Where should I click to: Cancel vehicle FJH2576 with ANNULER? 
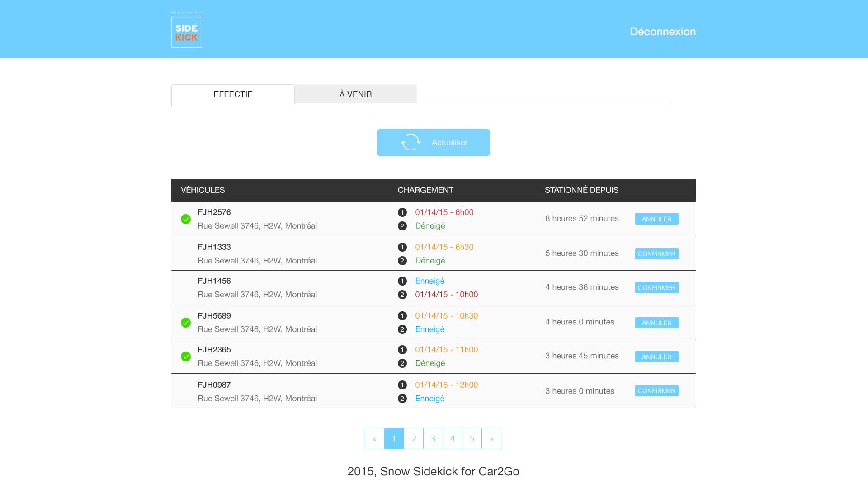pos(656,219)
